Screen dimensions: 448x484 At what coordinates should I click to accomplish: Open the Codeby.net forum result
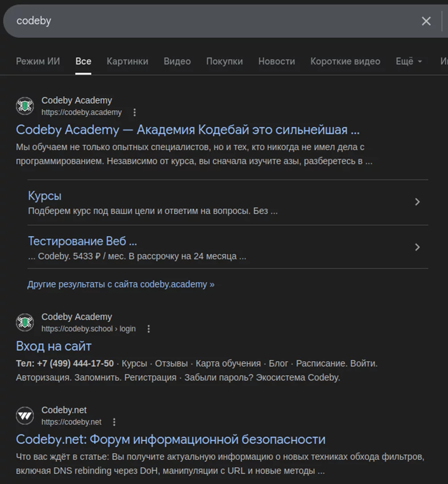pos(170,439)
